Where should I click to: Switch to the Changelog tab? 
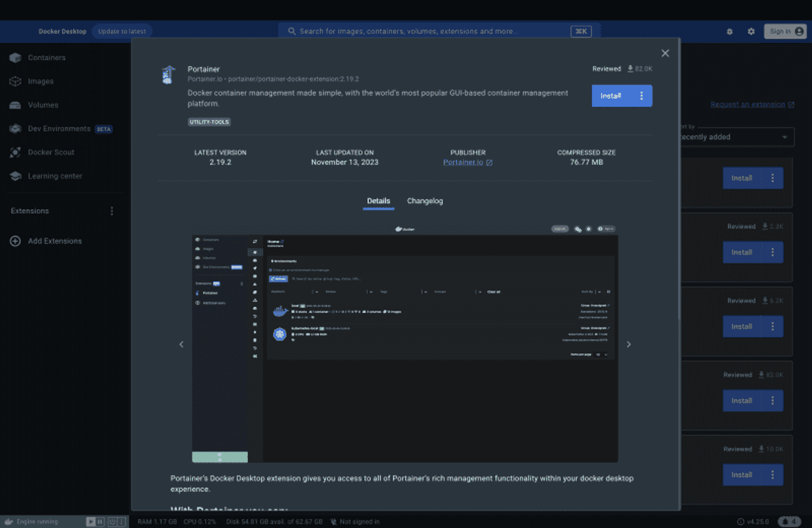click(x=425, y=201)
